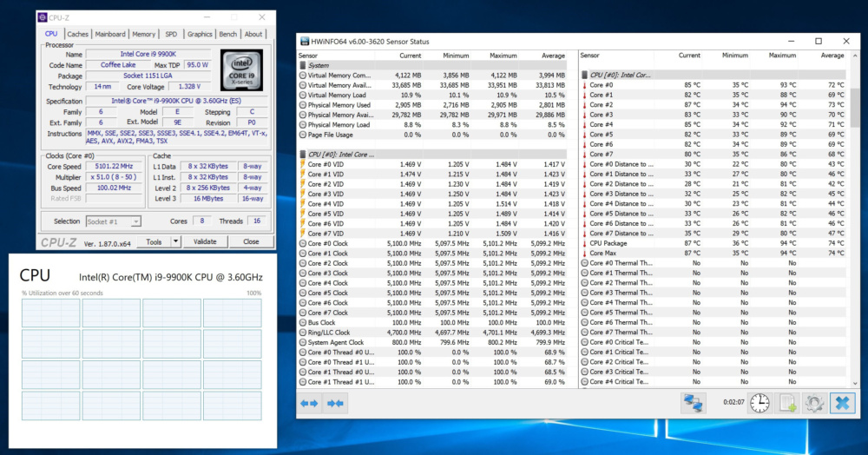
Task: Click the circle icon beside Virtual Memory Load
Action: (303, 96)
